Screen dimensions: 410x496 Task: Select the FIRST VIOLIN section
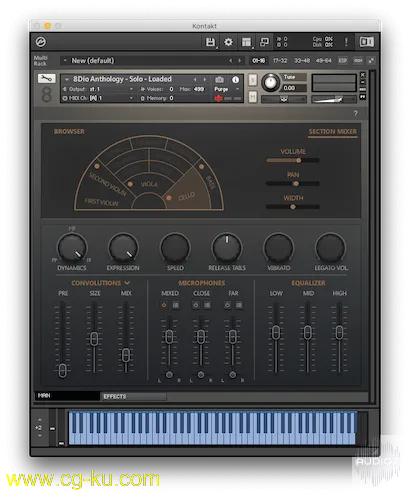point(101,202)
